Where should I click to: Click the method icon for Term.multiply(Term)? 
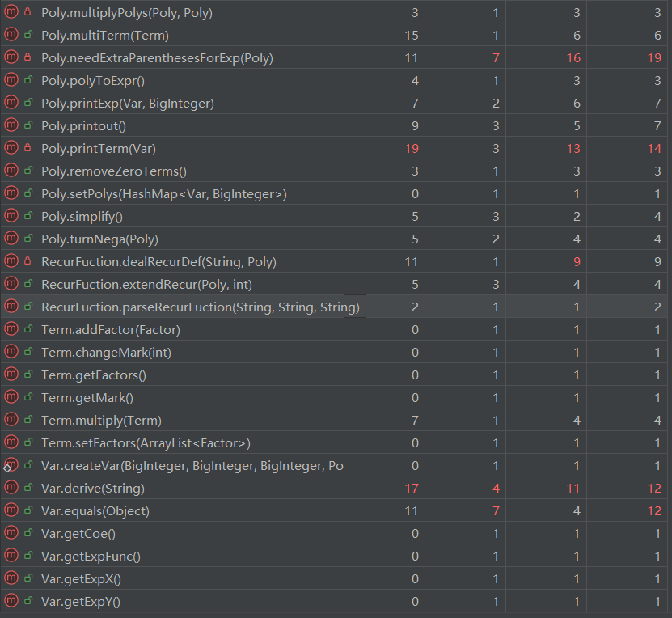pyautogui.click(x=11, y=420)
